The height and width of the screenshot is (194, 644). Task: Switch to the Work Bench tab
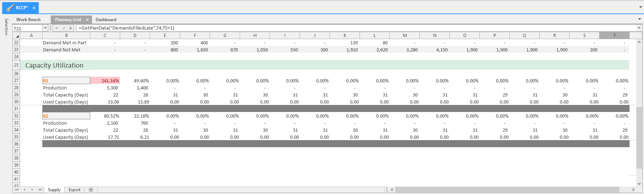pos(28,20)
